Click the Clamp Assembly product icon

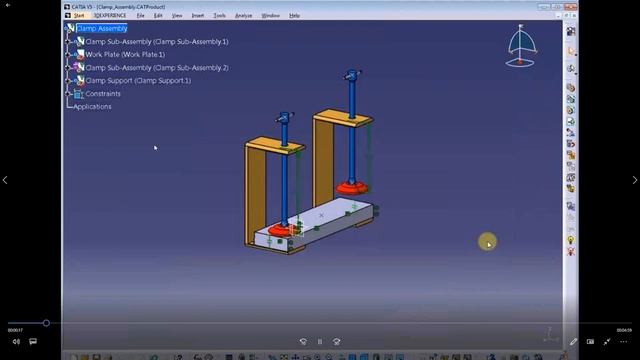(71, 28)
